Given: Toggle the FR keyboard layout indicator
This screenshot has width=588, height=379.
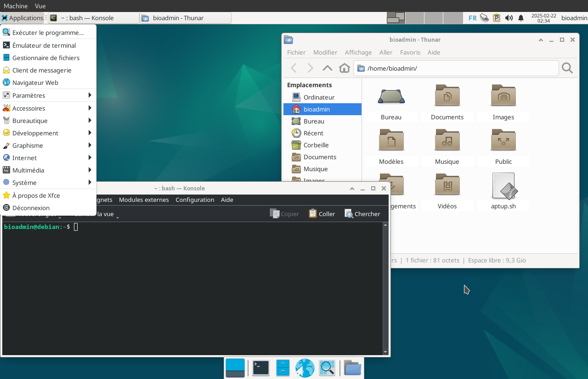Looking at the screenshot, I should click(x=472, y=18).
